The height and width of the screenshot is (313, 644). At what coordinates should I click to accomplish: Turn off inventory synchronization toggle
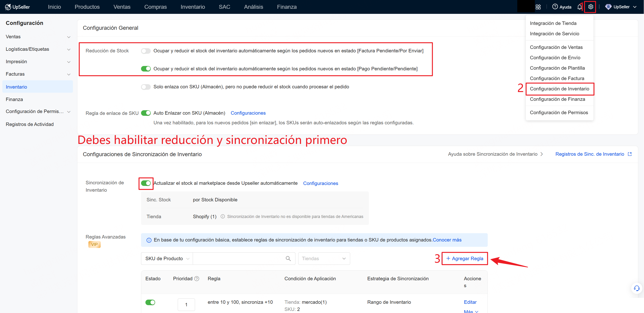click(x=146, y=183)
